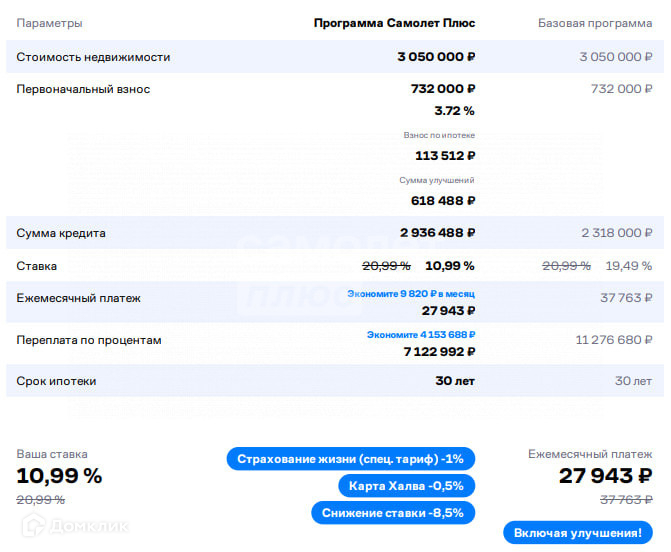Click the 618 488 ₽ 'Сумма улучшений' value
This screenshot has width=671, height=552.
tap(442, 200)
